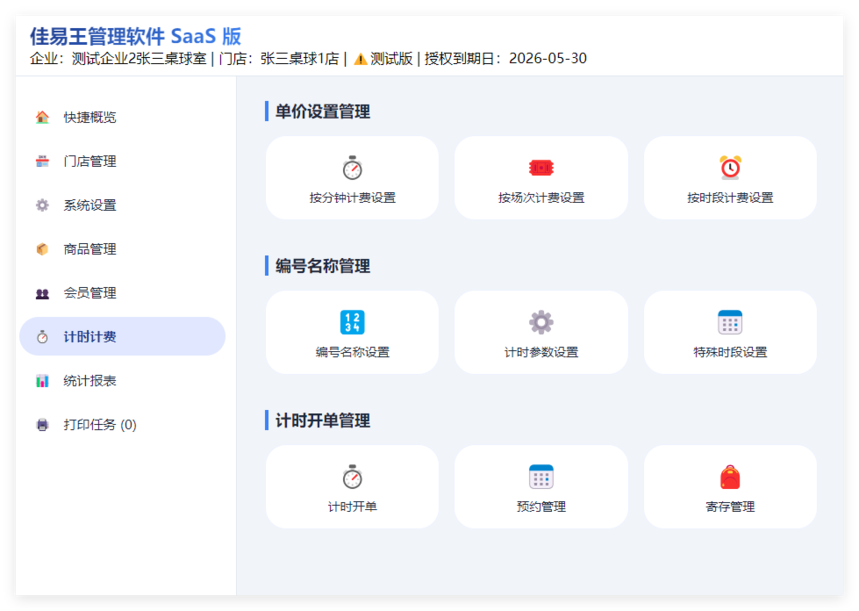Click the yellow warning icon beside 测试版
This screenshot has width=859, height=611.
(x=360, y=59)
